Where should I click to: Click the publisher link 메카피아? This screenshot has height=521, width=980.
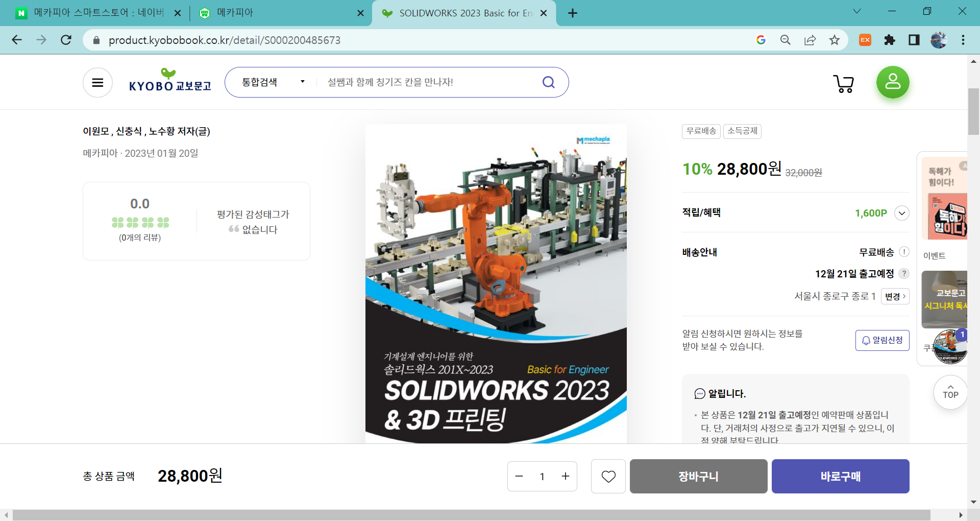click(100, 153)
